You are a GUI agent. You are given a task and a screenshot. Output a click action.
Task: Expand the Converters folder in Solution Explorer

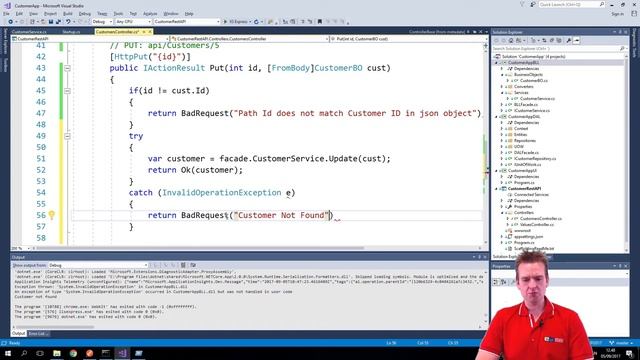coord(502,87)
